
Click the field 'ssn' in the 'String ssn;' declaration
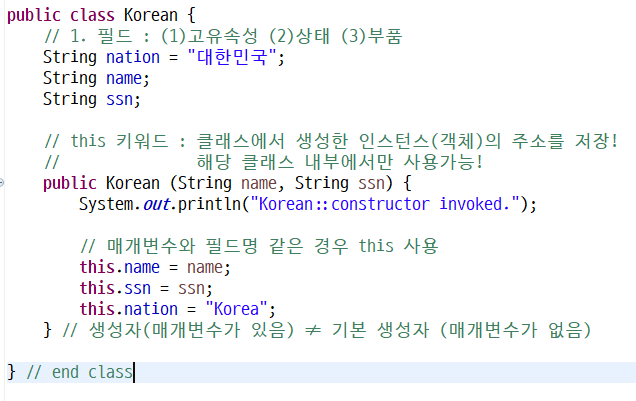click(x=119, y=99)
